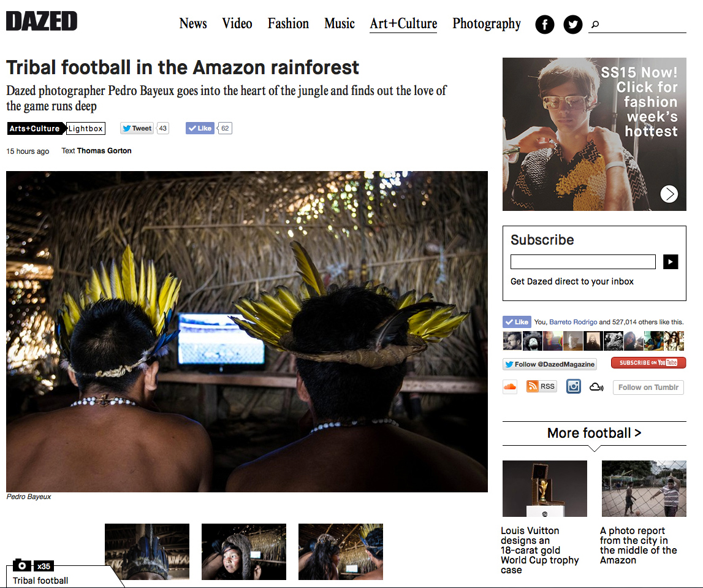Click the Mixcloud cloud icon
Screen dimensions: 703x588
pos(596,387)
